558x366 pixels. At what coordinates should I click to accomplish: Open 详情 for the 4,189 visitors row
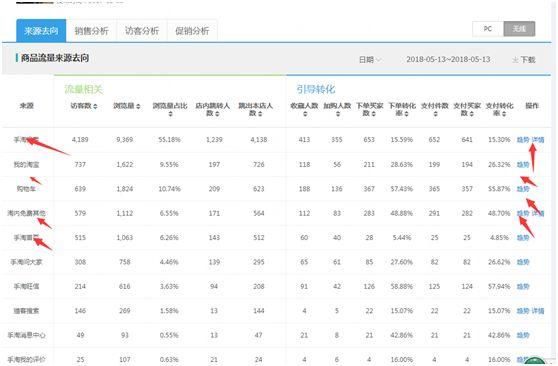click(538, 140)
